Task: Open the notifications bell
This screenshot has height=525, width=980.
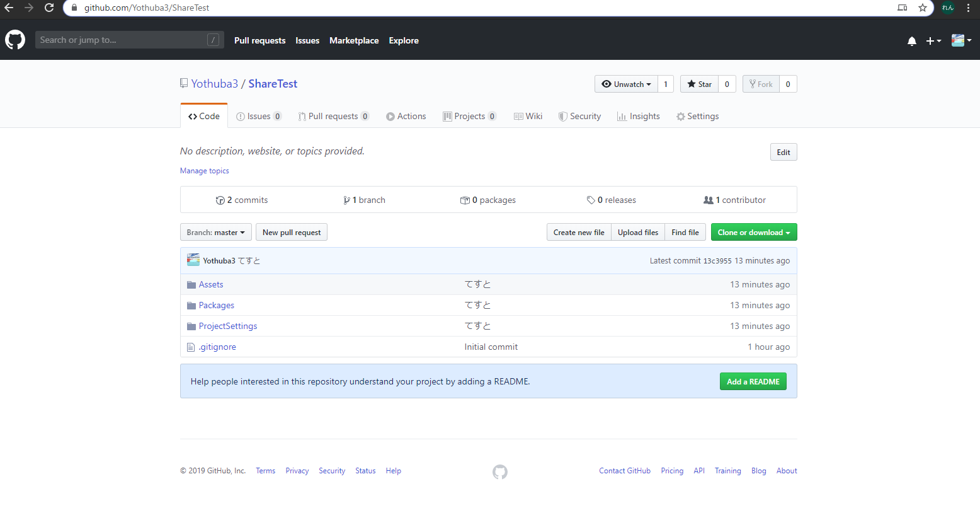Action: coord(911,41)
